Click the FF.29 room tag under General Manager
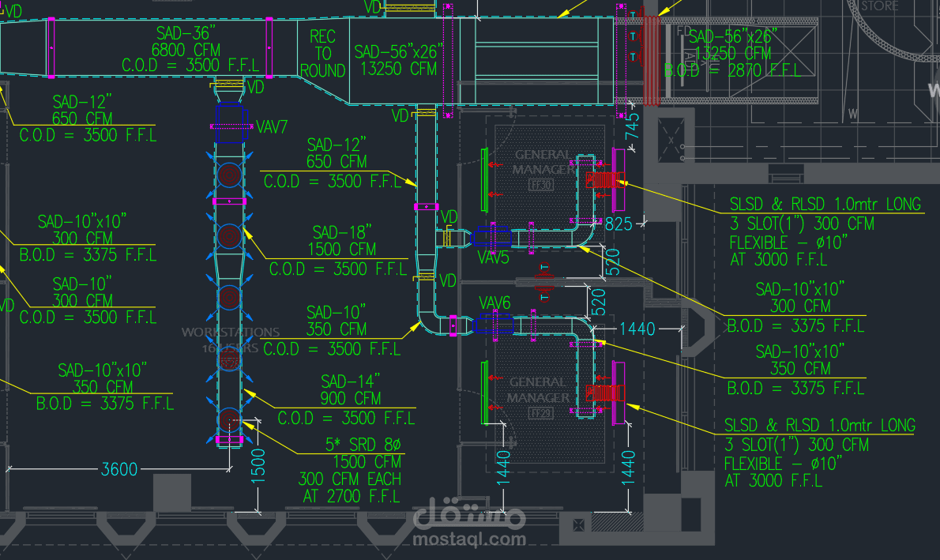 [x=543, y=412]
